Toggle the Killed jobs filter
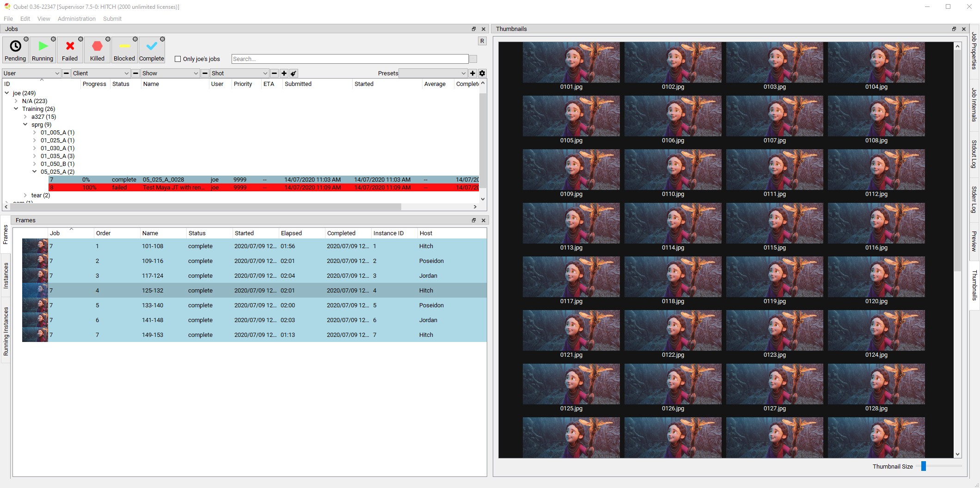The width and height of the screenshot is (980, 488). [97, 50]
